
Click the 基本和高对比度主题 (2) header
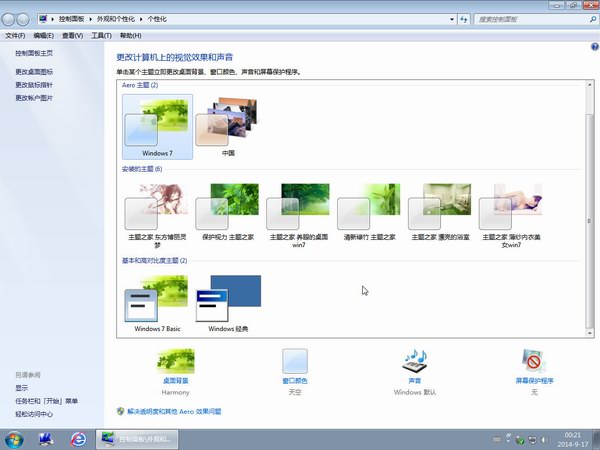coord(155,261)
